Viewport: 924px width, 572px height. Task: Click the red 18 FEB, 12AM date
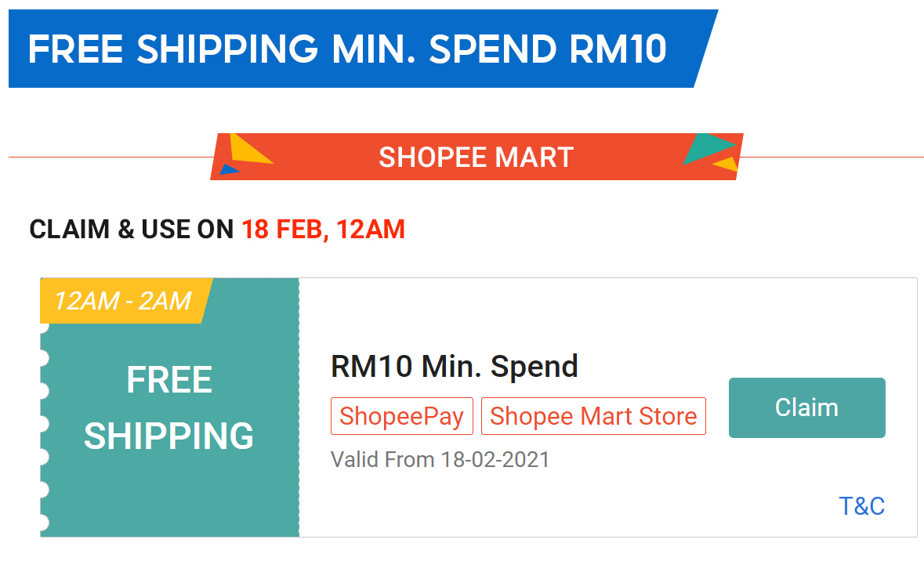(323, 230)
